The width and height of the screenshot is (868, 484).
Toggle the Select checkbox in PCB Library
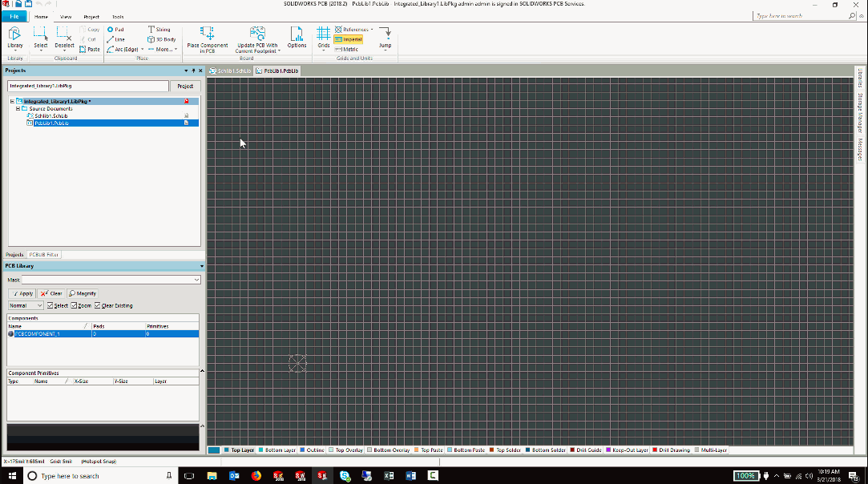[50, 305]
